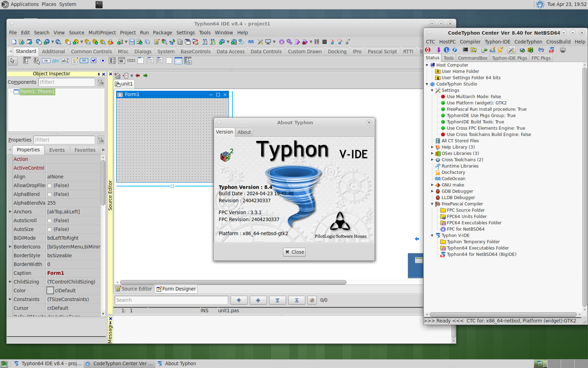588x368 pixels.
Task: Expand the Constraints property
Action: [10, 299]
